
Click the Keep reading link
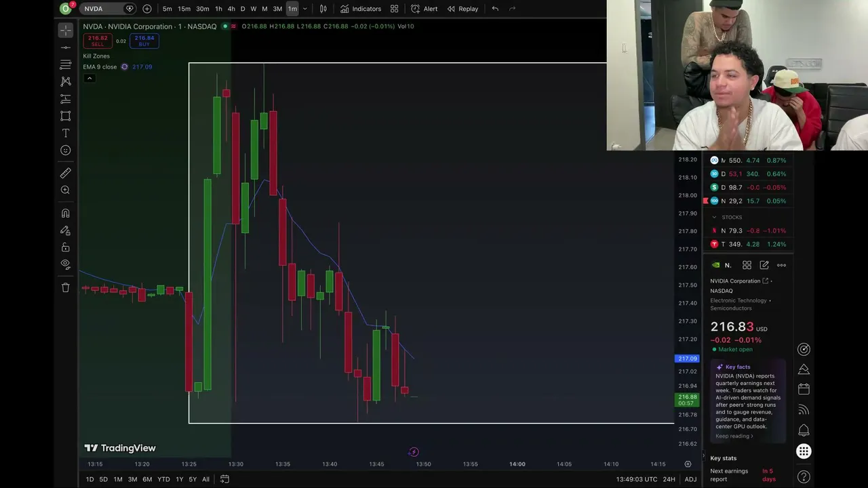(734, 436)
